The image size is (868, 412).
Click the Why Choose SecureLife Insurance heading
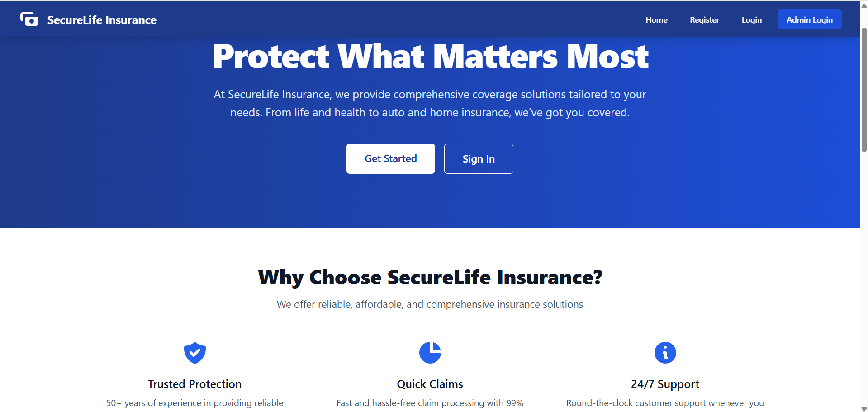pos(430,277)
